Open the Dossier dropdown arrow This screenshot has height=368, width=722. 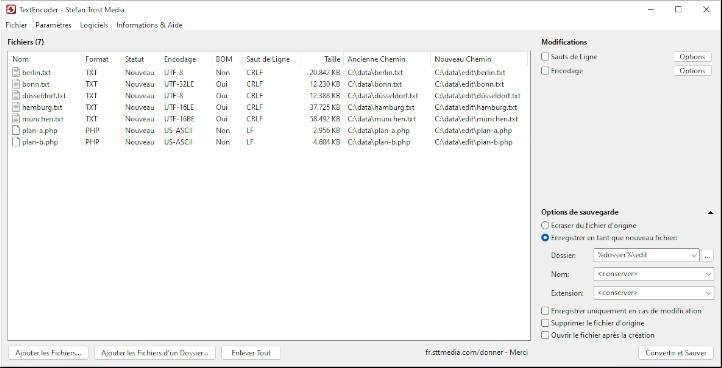[x=694, y=255]
